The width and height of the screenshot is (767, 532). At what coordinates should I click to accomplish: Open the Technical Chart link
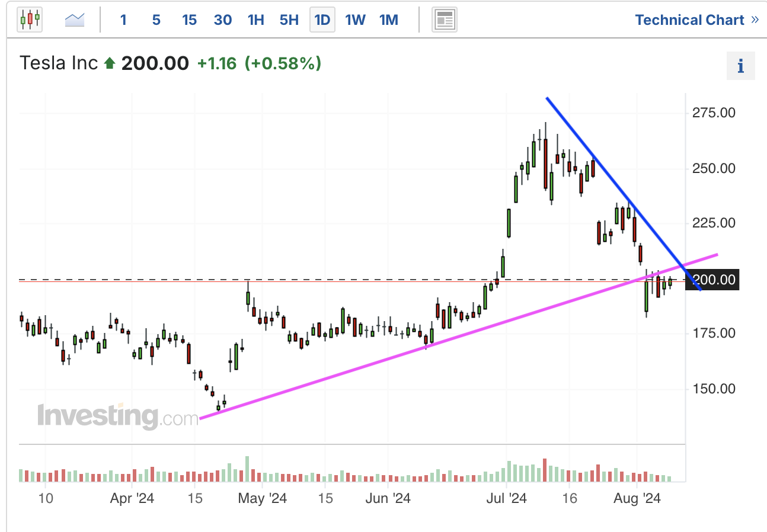click(x=696, y=20)
